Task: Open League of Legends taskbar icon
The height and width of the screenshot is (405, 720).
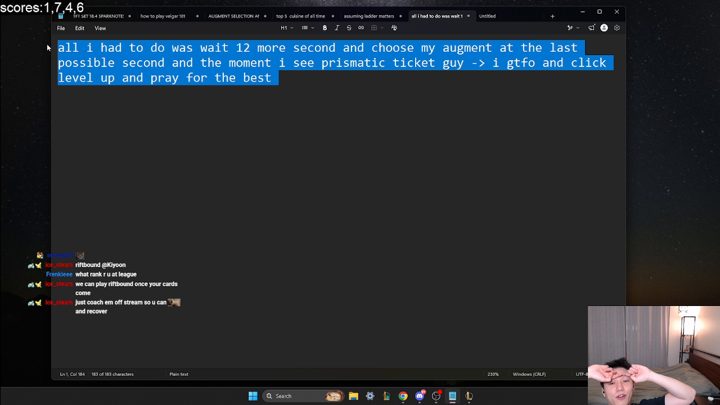Action: [469, 396]
